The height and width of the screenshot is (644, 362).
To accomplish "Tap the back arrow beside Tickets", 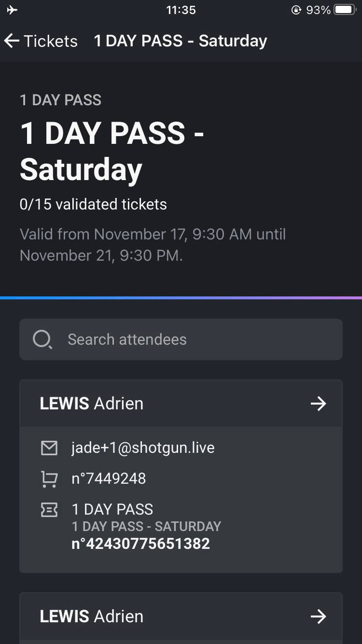I will coord(12,41).
